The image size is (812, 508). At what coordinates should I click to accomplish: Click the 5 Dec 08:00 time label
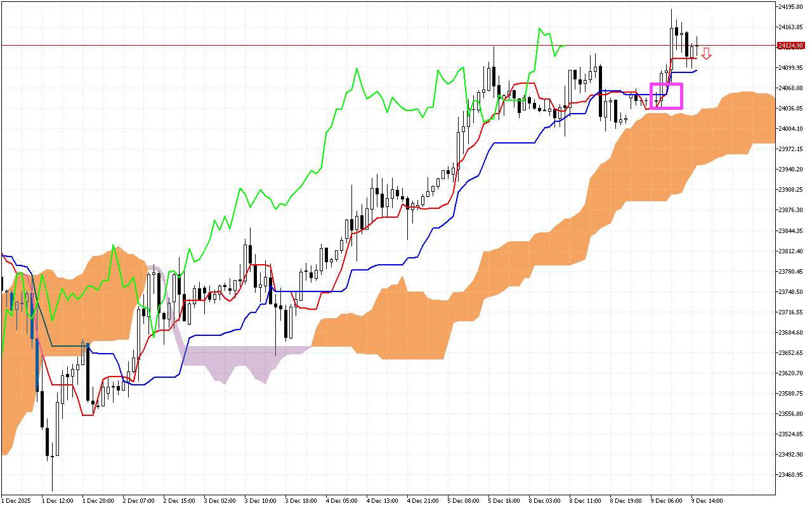[x=463, y=501]
